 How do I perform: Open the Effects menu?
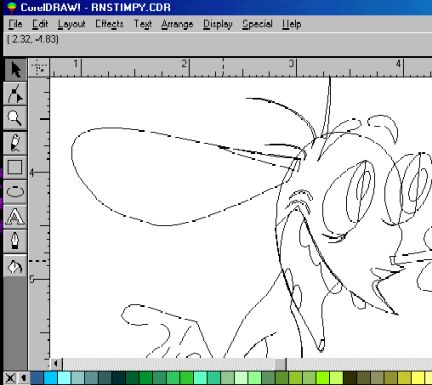[x=109, y=24]
